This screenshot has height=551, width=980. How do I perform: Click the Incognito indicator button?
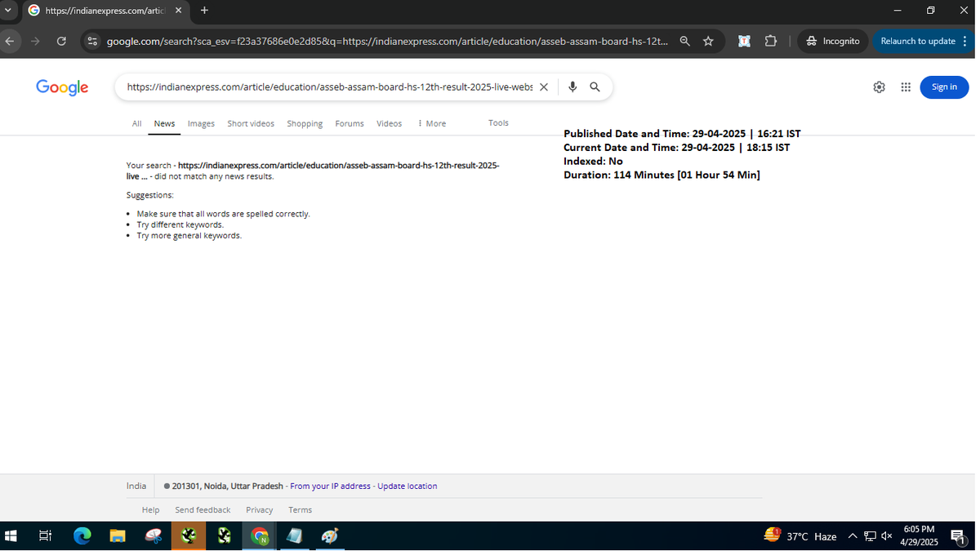[833, 41]
